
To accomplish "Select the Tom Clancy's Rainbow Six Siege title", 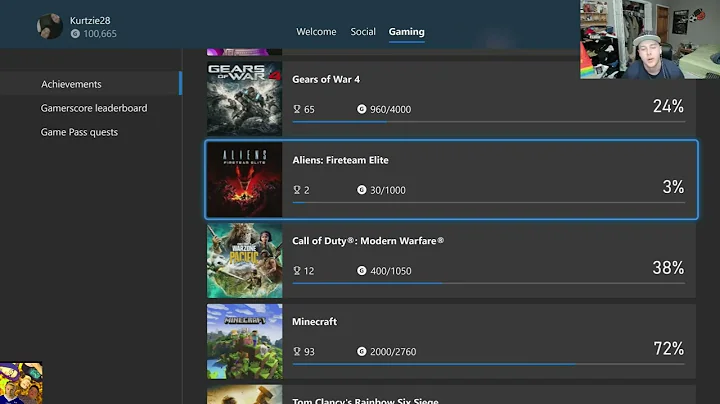I will (366, 400).
